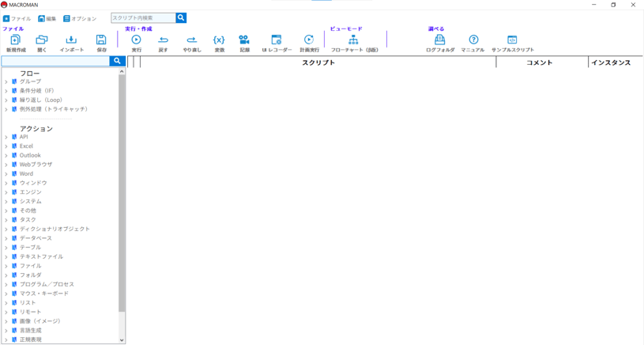Screen dimensions: 644x345
Task: Click the tree scrollbar up arrow
Action: coord(122,71)
